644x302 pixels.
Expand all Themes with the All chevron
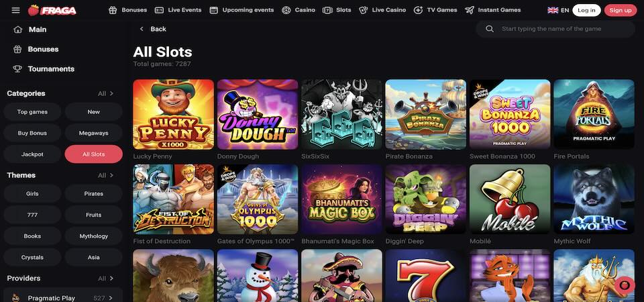105,175
